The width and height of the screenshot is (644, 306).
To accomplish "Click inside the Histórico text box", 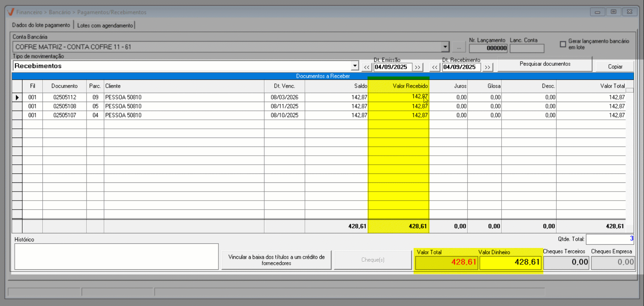I will (116, 257).
